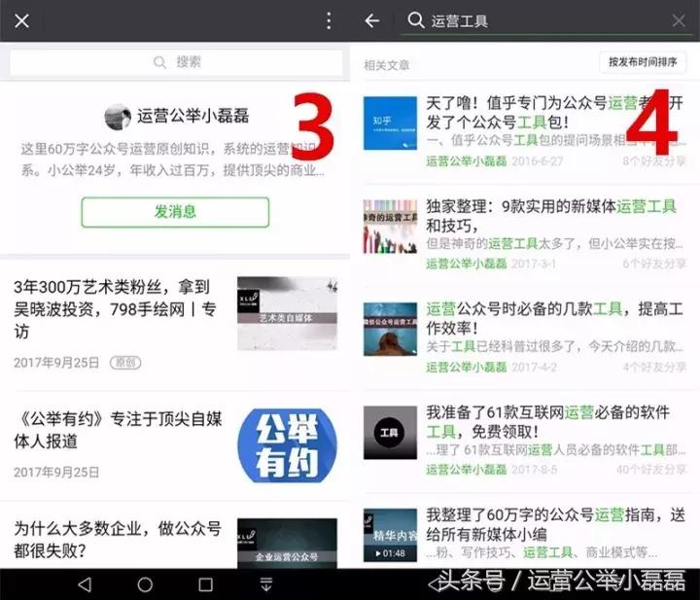Tap the account description starting 这里60万字公众号
This screenshot has height=600, width=700.
[x=173, y=159]
